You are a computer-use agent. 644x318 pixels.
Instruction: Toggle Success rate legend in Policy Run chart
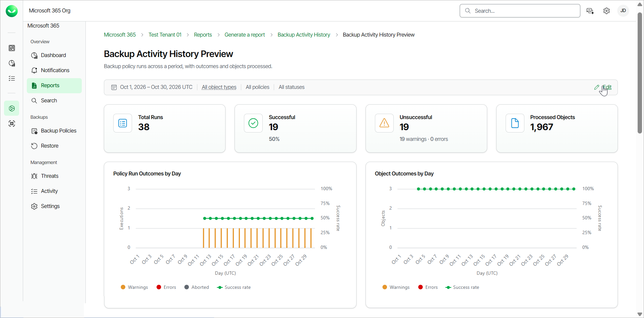[234, 287]
